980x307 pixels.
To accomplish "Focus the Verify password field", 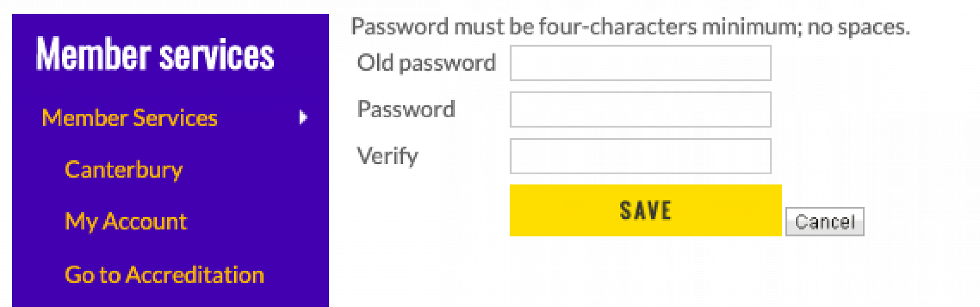I will tap(640, 156).
